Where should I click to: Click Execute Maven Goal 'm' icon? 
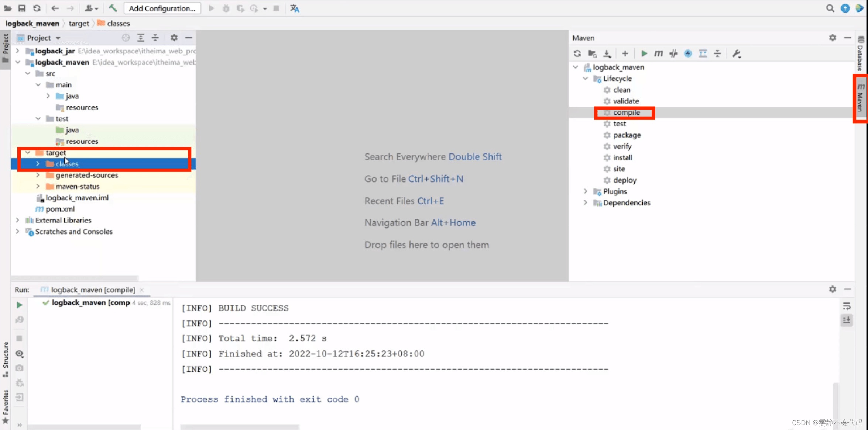[x=658, y=53]
